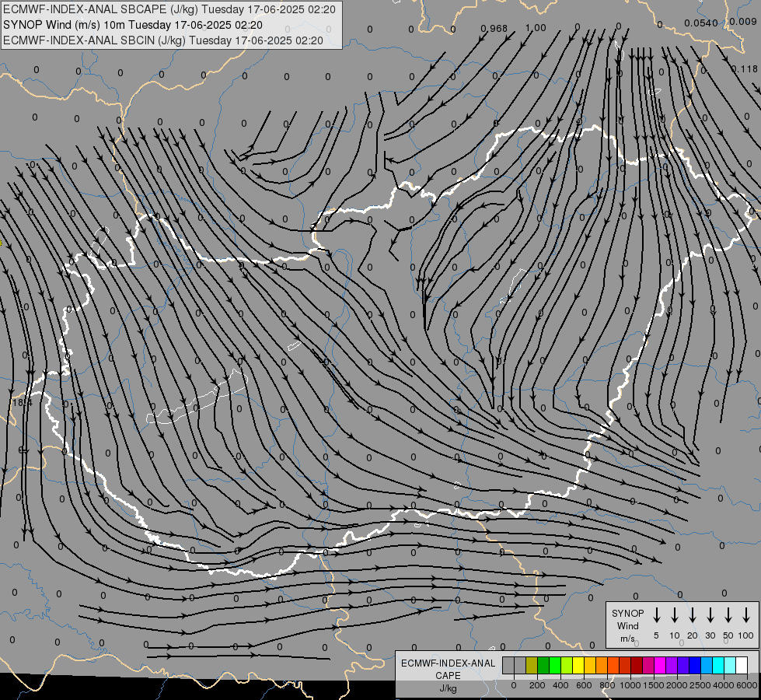Click the white CAPE legend swatch

[741, 666]
